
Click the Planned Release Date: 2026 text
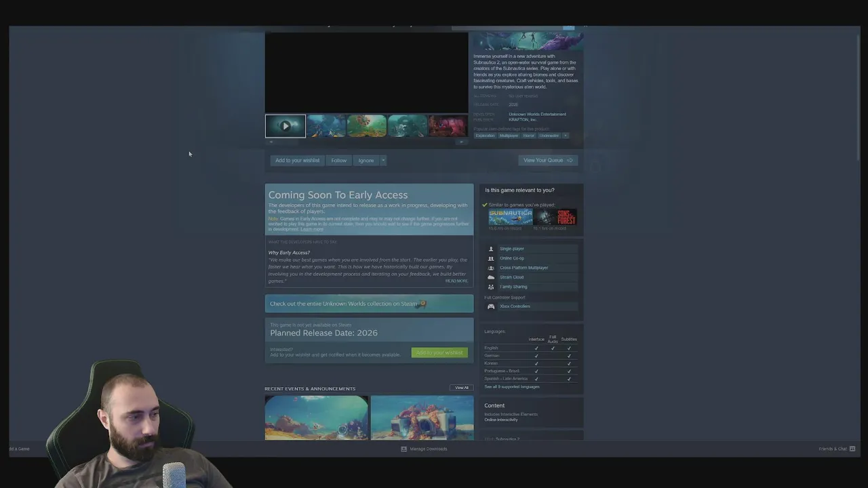324,333
